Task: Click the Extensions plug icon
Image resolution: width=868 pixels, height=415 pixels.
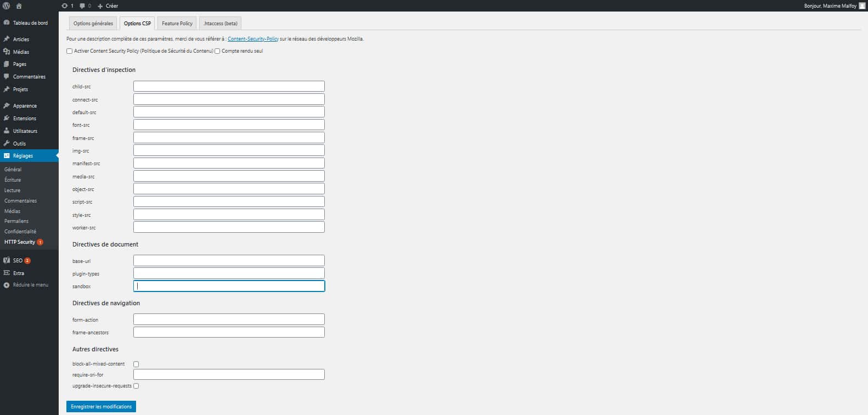Action: 7,118
